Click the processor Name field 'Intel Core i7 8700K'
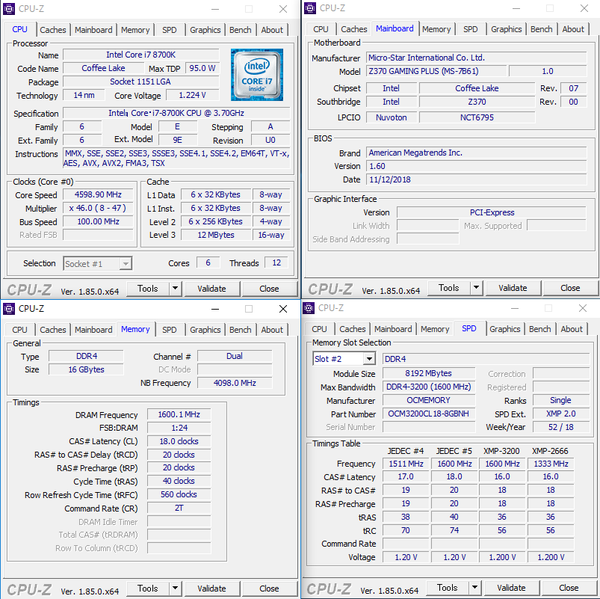 click(x=141, y=55)
